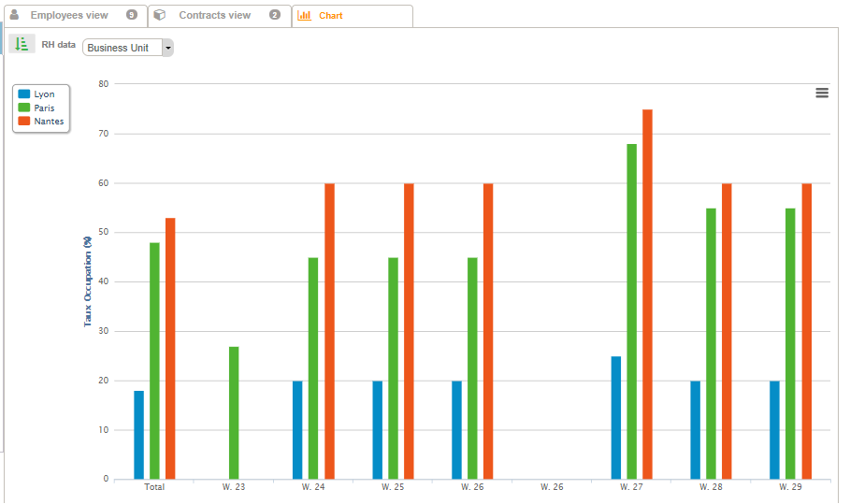This screenshot has width=850, height=504.
Task: Open the Business Unit dropdown
Action: 122,48
